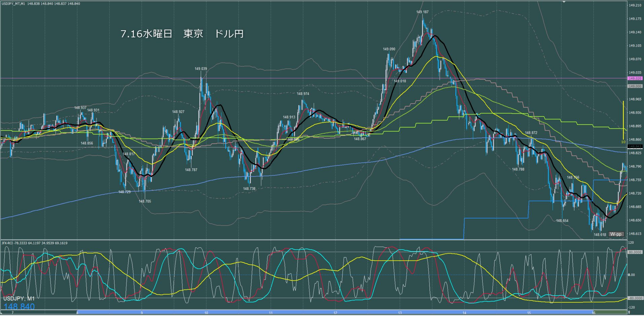Select the pink 149.020 price level tag
644x316 pixels.
(x=635, y=78)
